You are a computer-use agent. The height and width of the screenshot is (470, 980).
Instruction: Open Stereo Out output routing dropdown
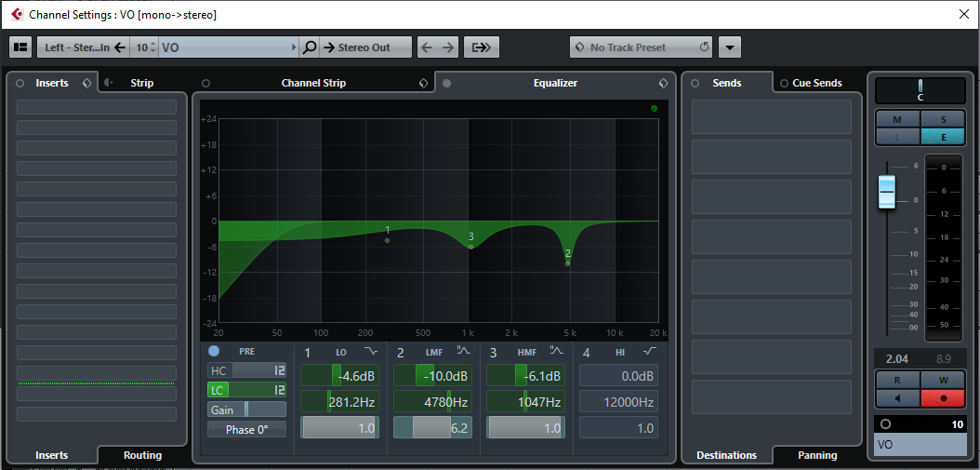[x=365, y=47]
